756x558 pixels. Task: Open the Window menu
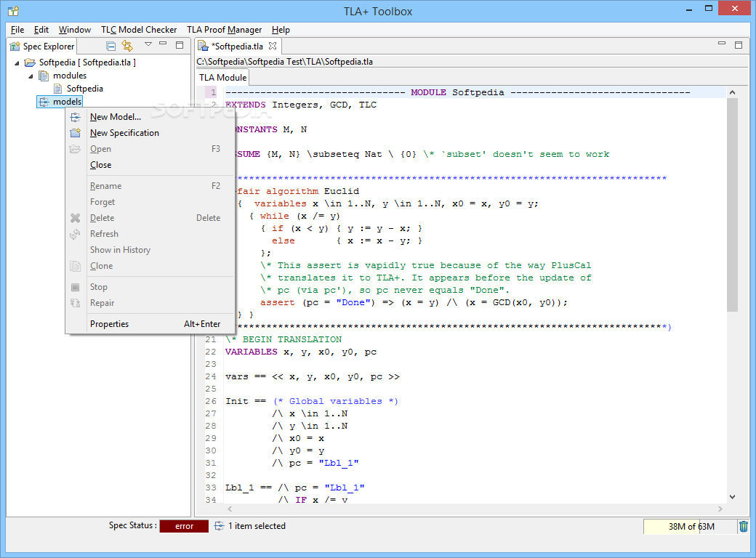point(75,30)
